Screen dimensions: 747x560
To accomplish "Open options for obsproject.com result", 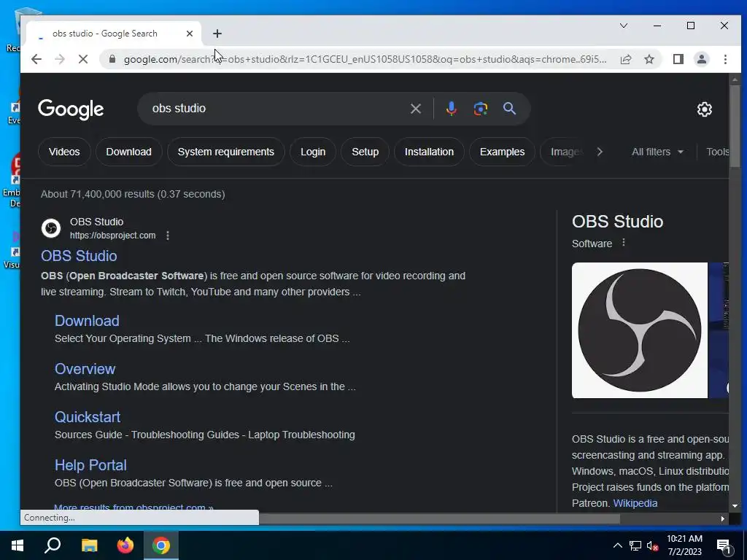I will [x=168, y=236].
